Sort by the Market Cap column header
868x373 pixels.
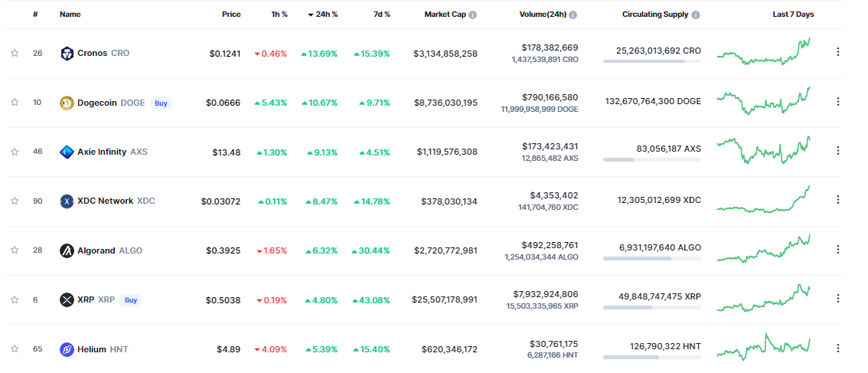pyautogui.click(x=445, y=15)
